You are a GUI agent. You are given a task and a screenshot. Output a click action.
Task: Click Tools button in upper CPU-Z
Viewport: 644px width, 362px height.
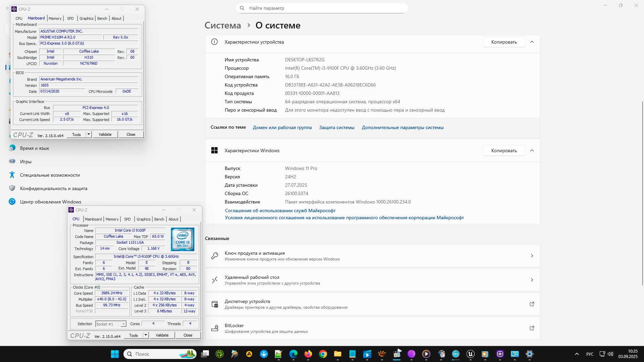tap(76, 134)
